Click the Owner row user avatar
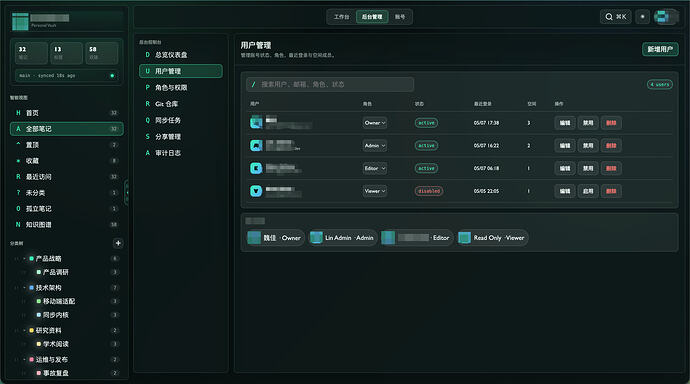The height and width of the screenshot is (384, 690). pos(256,122)
